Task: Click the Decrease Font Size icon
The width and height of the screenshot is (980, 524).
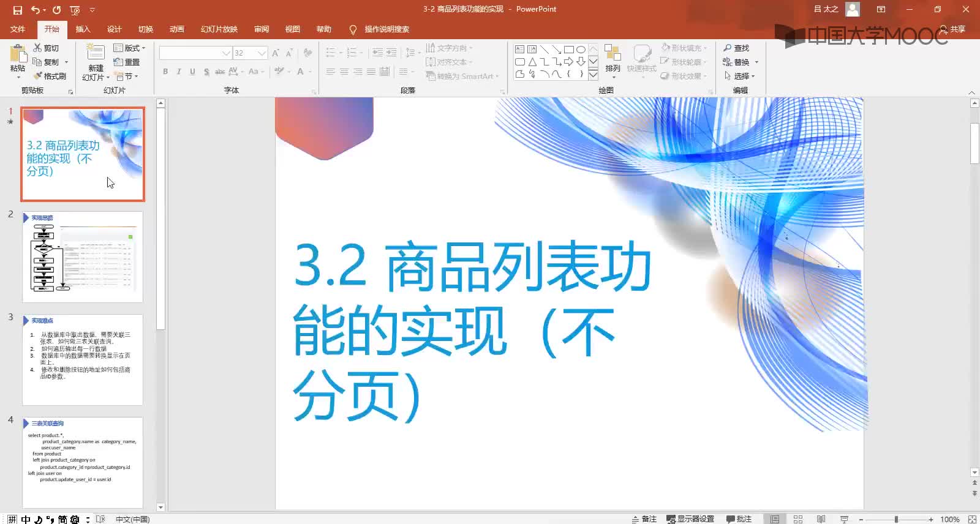Action: (x=289, y=53)
